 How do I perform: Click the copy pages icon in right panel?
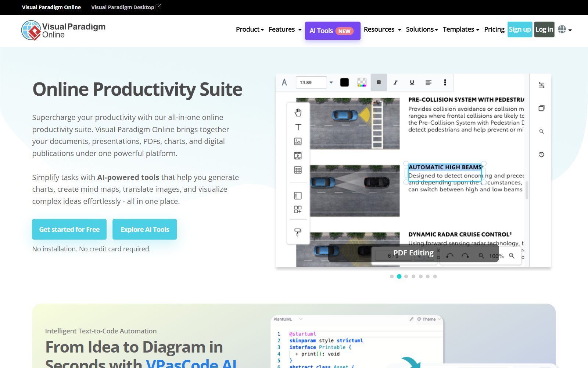pyautogui.click(x=542, y=108)
